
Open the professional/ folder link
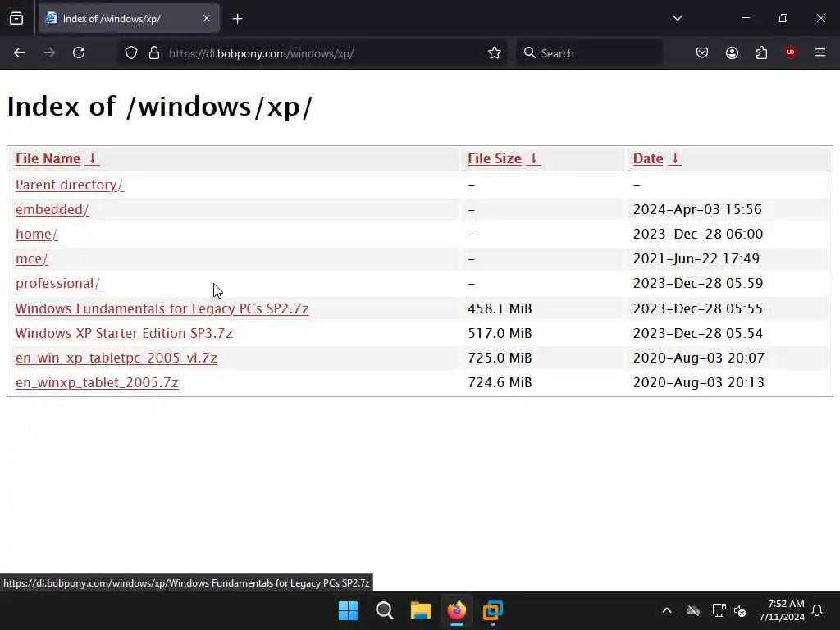pos(58,283)
